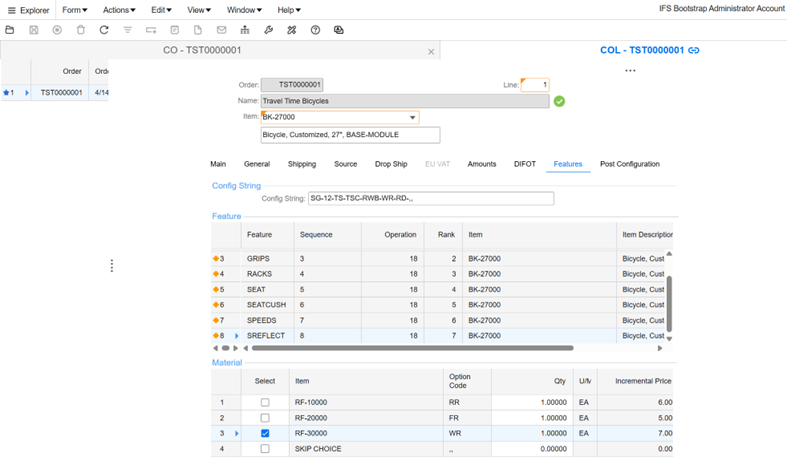
Task: Click the wrench settings toolbar icon
Action: tap(268, 30)
